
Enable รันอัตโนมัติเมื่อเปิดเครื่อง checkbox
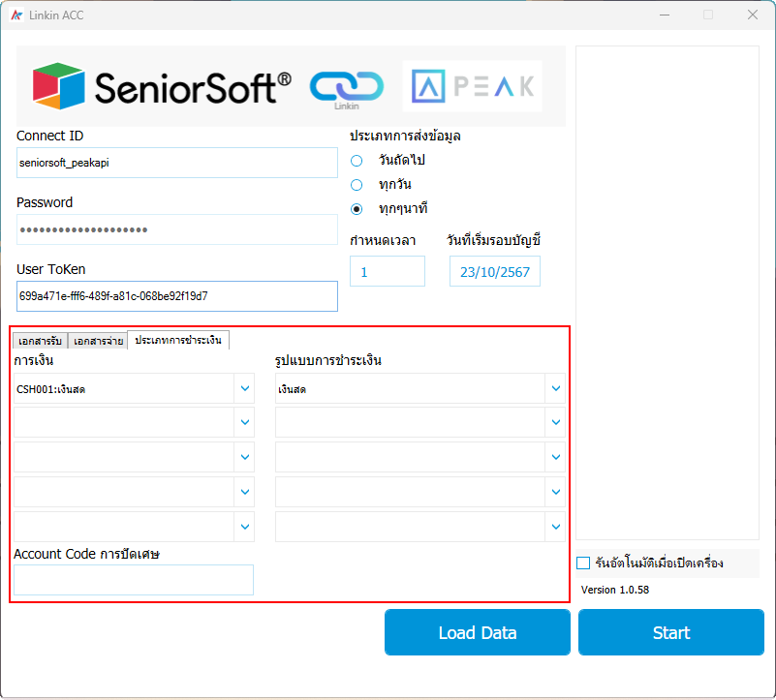click(x=583, y=563)
